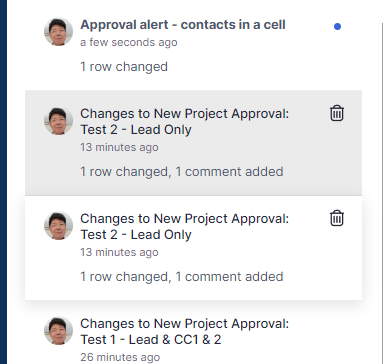This screenshot has height=364, width=383.
Task: Click trash icon on white Test 2 card
Action: click(x=337, y=218)
